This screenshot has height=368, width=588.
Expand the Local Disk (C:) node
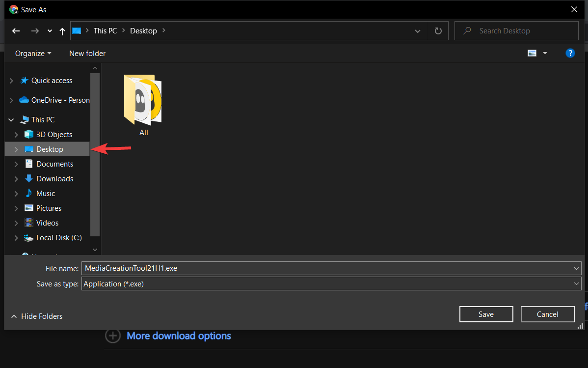[16, 238]
